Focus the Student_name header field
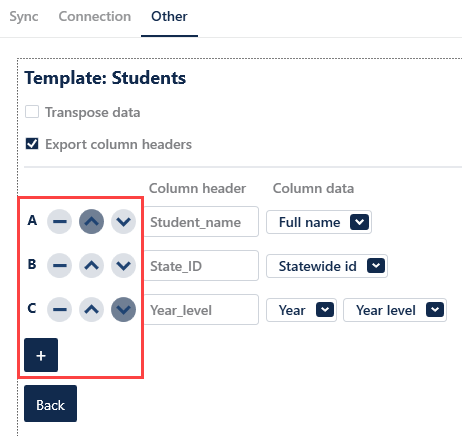This screenshot has height=436, width=462. click(x=201, y=222)
